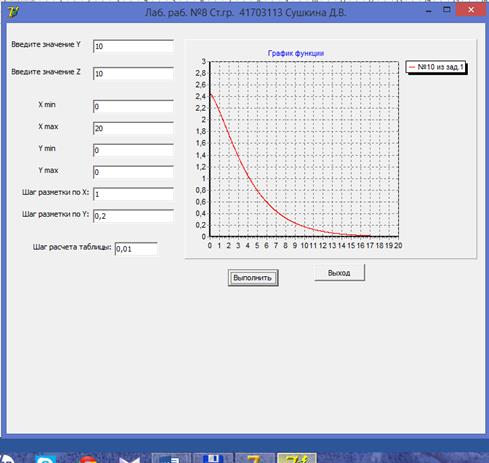The image size is (489, 463).
Task: Open Skype from the taskbar
Action: point(46,459)
